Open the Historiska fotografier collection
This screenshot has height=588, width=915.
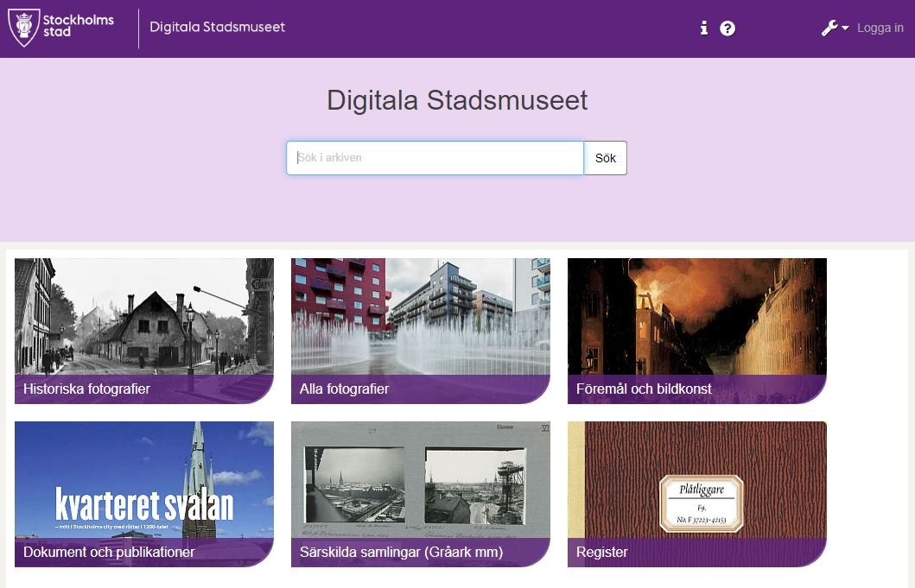pyautogui.click(x=144, y=331)
